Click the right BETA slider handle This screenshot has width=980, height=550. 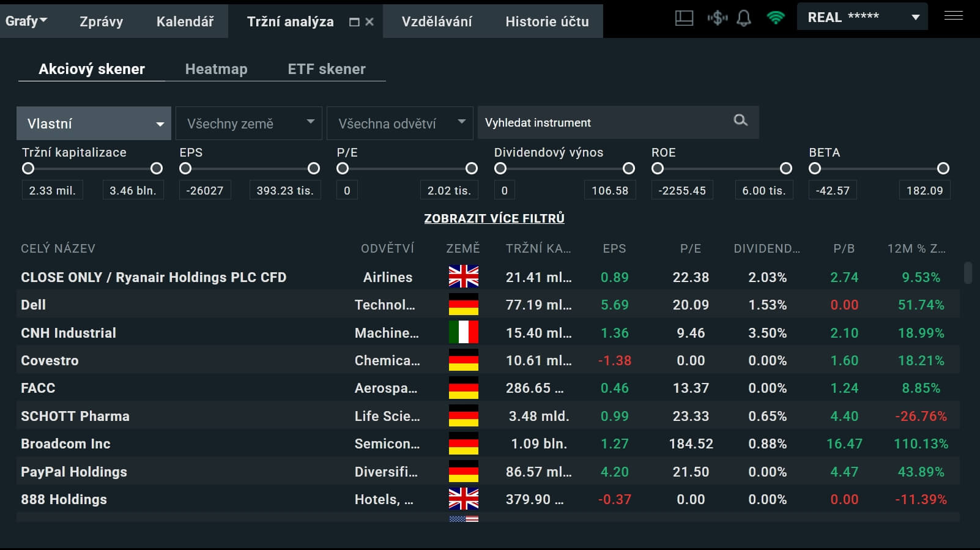[943, 168]
